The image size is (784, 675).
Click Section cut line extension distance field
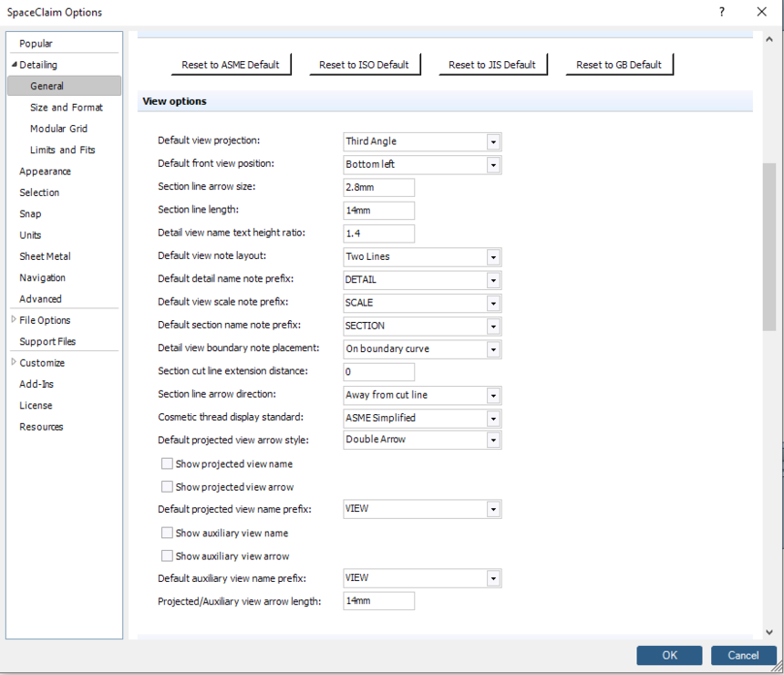pyautogui.click(x=378, y=372)
